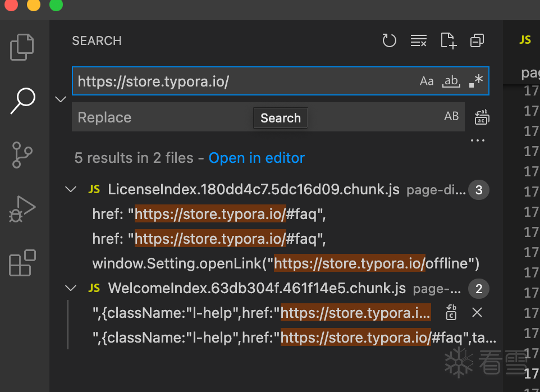
Task: Click the JS editor tab
Action: pos(524,40)
